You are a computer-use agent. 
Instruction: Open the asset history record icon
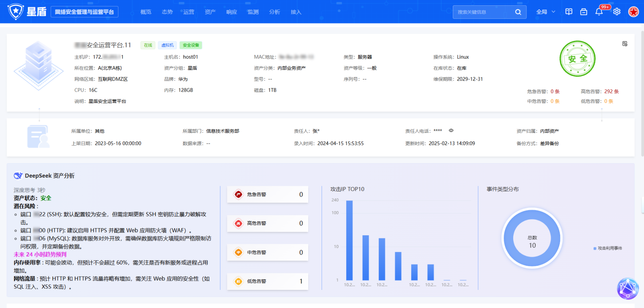[625, 44]
